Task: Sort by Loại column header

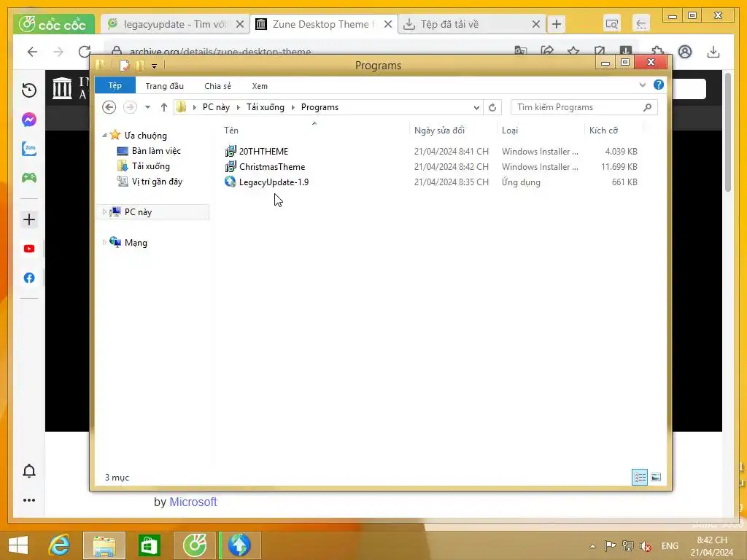Action: pos(510,130)
